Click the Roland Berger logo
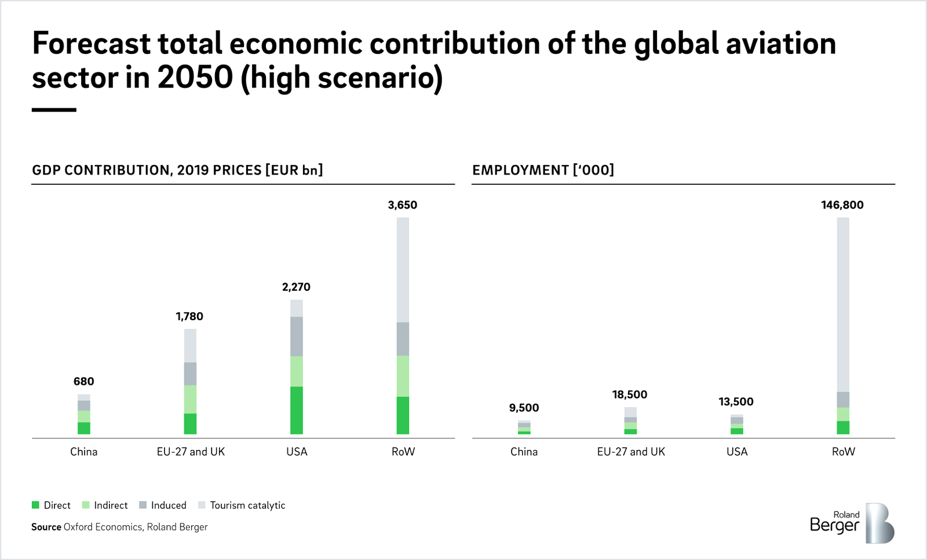Screen dimensions: 927x560 click(852, 523)
